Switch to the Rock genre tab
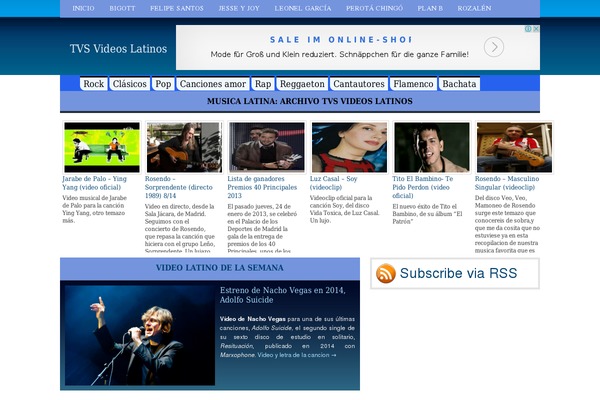600x400 pixels. pos(94,84)
